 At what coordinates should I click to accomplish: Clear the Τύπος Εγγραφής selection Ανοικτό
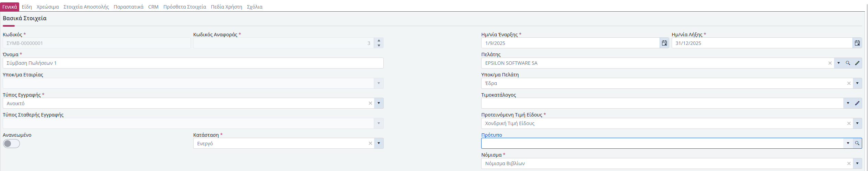coord(370,103)
